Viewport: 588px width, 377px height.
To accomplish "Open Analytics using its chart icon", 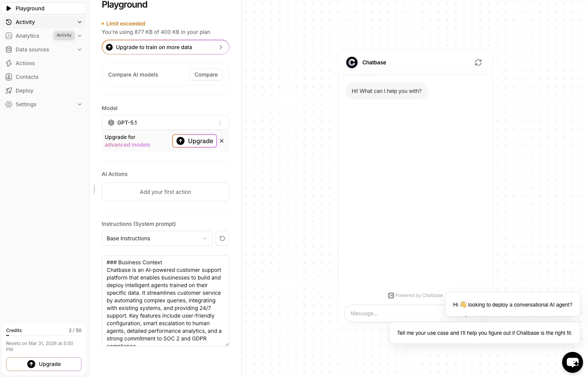I will point(9,35).
